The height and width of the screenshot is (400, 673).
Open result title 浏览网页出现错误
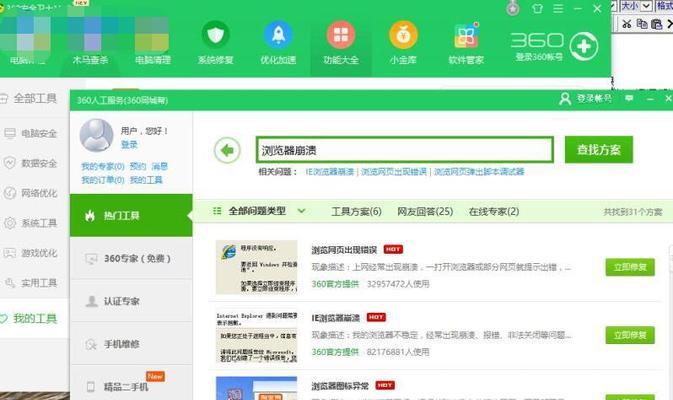pyautogui.click(x=344, y=250)
